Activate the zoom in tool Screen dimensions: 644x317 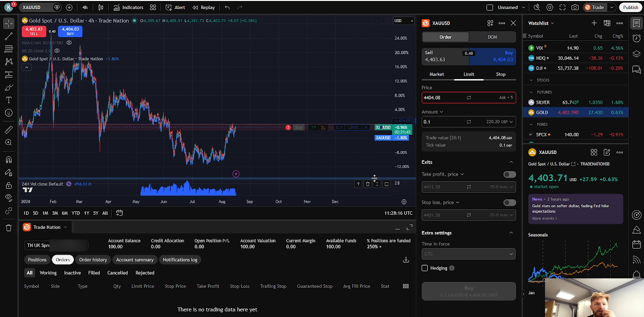tap(9, 142)
